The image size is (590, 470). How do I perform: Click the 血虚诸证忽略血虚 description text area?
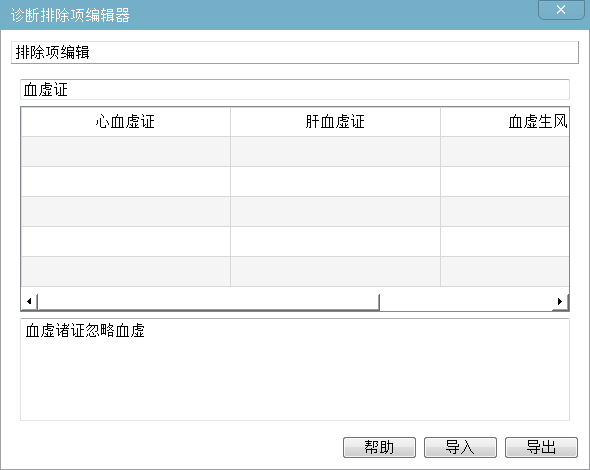295,370
